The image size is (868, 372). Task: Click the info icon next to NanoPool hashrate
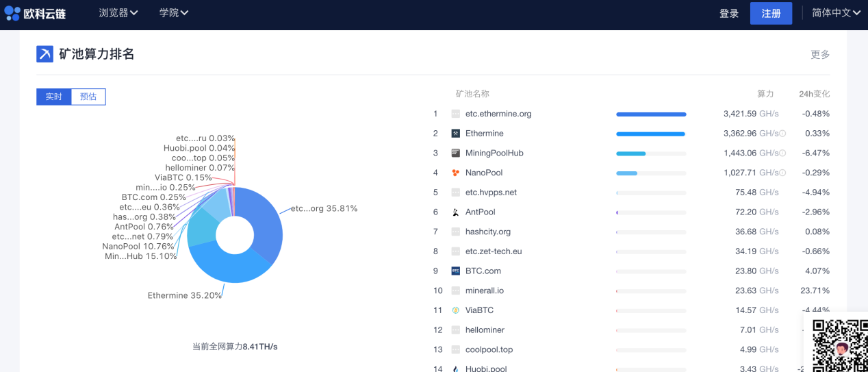pos(782,173)
